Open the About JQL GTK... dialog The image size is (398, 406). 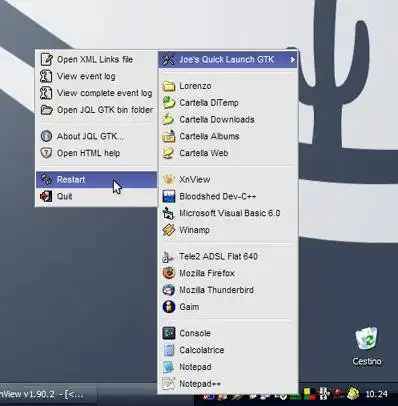point(96,136)
